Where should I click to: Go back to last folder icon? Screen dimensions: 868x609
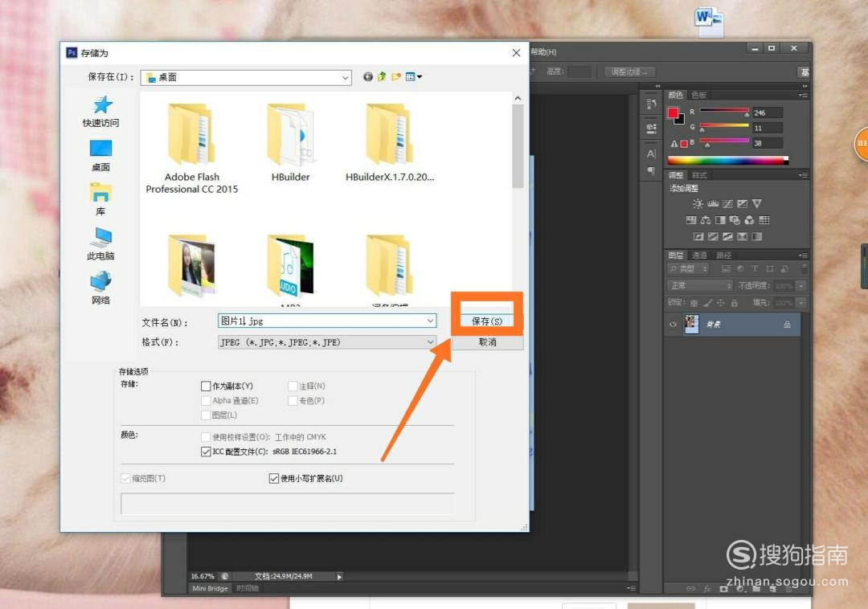367,77
